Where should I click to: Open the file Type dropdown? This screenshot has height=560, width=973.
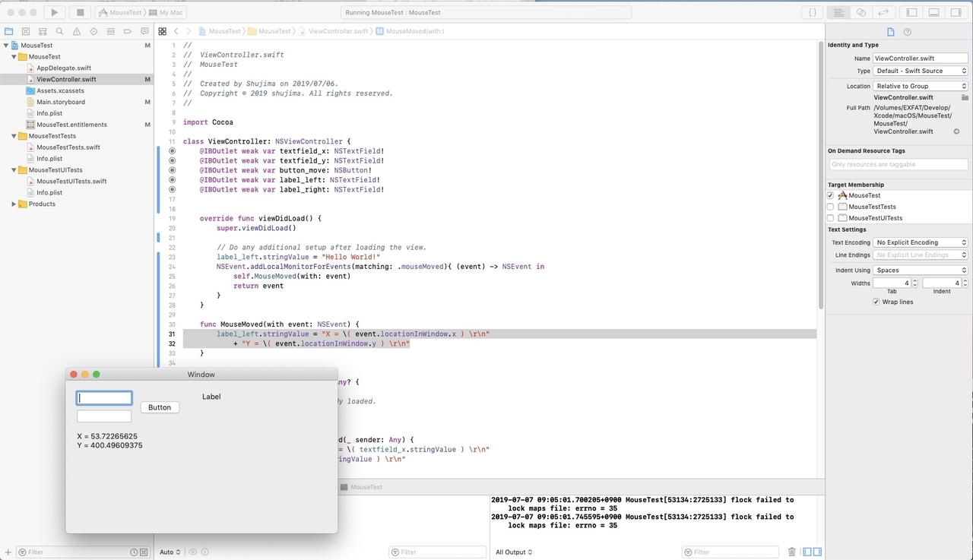[921, 71]
